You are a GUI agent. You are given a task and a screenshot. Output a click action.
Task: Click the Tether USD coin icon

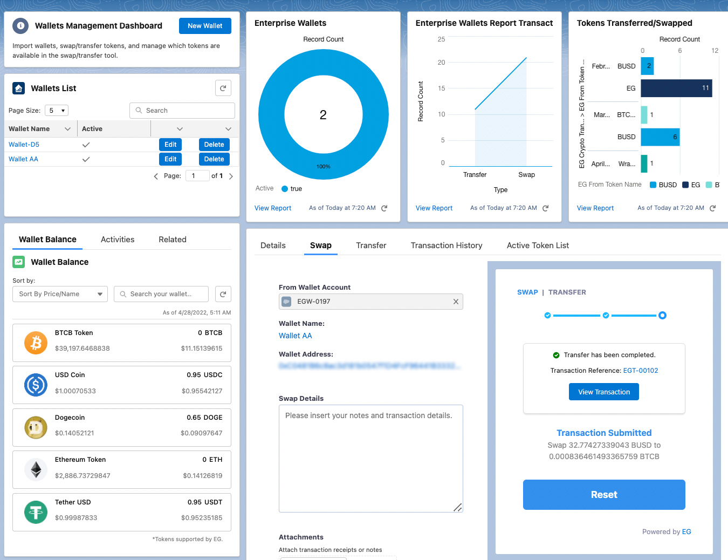(36, 512)
